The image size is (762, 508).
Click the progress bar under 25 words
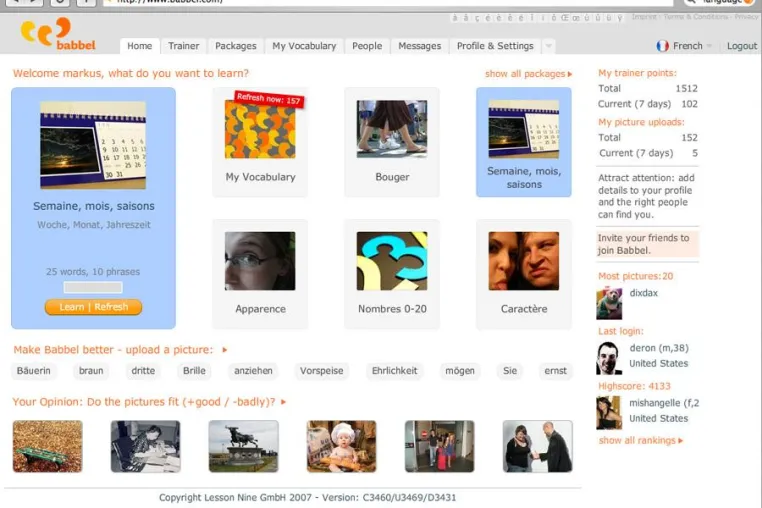(93, 287)
